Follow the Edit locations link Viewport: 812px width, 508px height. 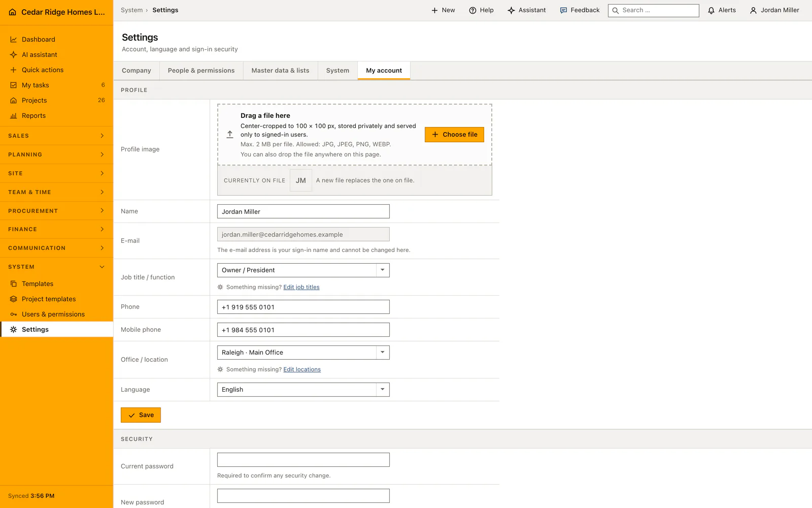coord(302,369)
